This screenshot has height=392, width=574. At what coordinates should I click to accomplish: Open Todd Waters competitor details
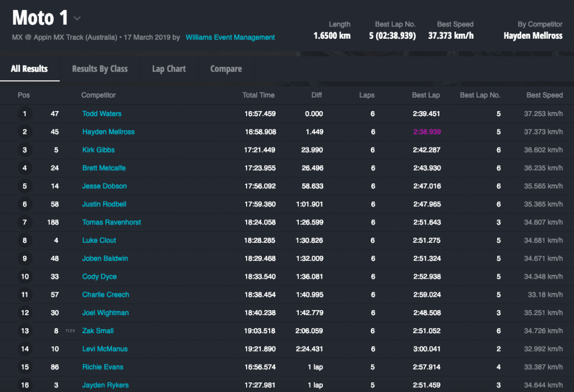101,114
